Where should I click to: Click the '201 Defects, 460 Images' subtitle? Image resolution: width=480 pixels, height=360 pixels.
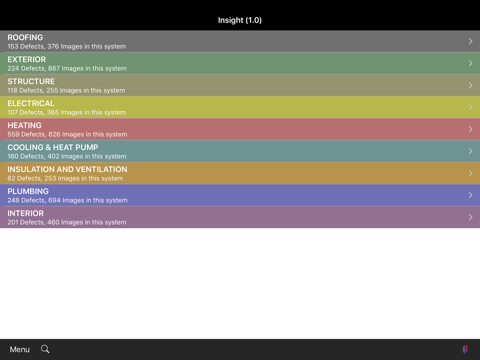(x=67, y=223)
